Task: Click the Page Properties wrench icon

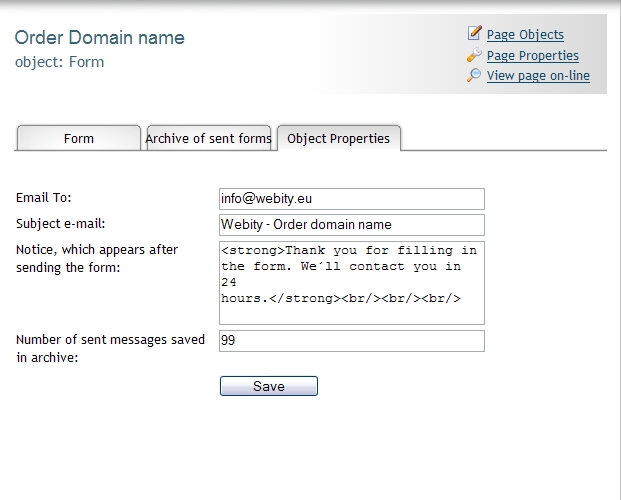Action: (474, 55)
